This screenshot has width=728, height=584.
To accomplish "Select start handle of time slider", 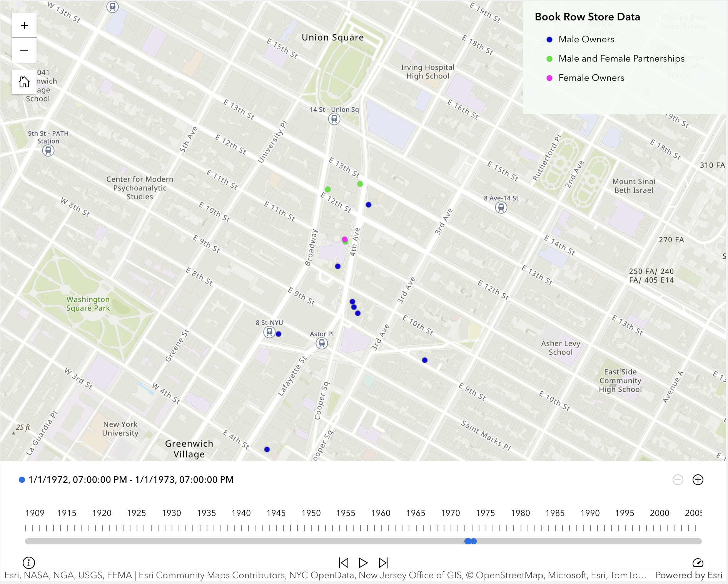I will pos(468,541).
